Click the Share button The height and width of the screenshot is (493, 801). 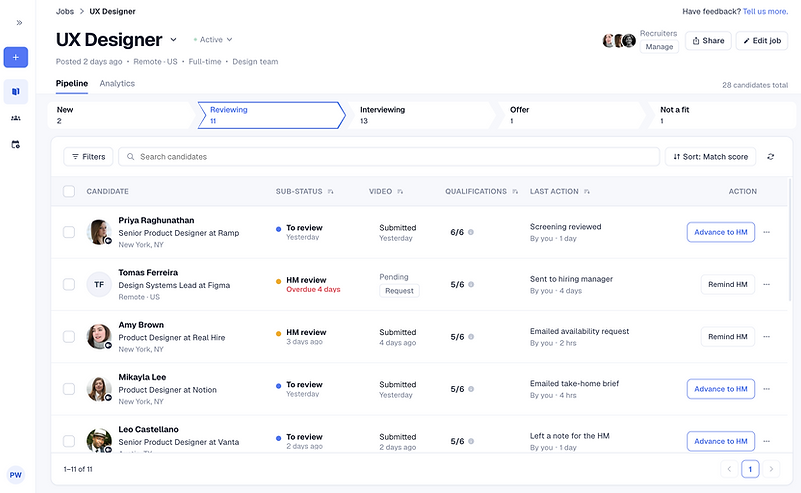(708, 41)
